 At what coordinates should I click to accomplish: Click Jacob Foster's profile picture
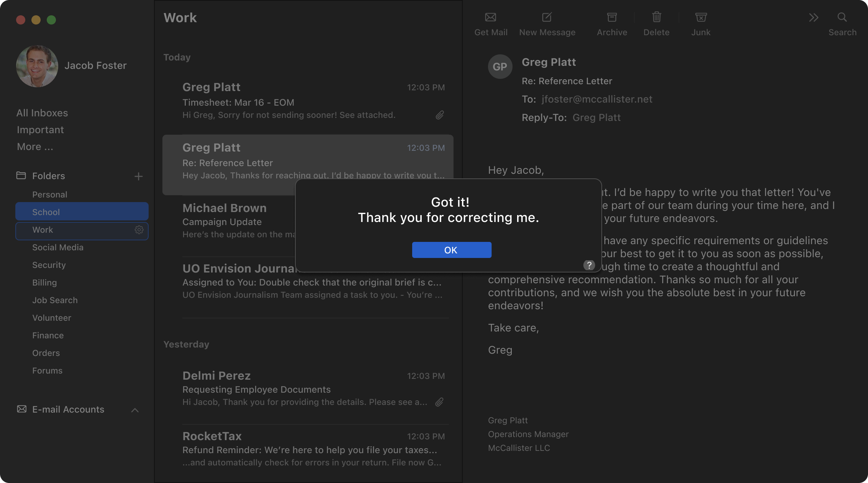tap(37, 66)
